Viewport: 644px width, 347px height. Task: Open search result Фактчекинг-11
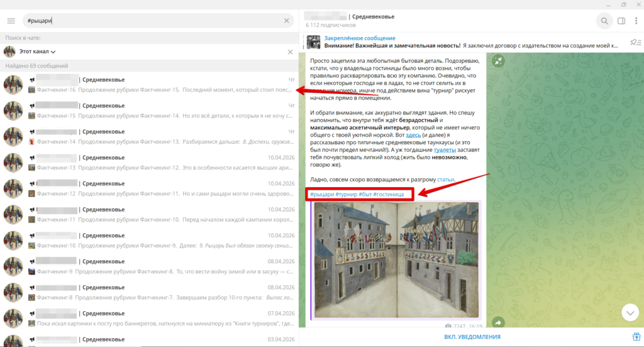[149, 214]
